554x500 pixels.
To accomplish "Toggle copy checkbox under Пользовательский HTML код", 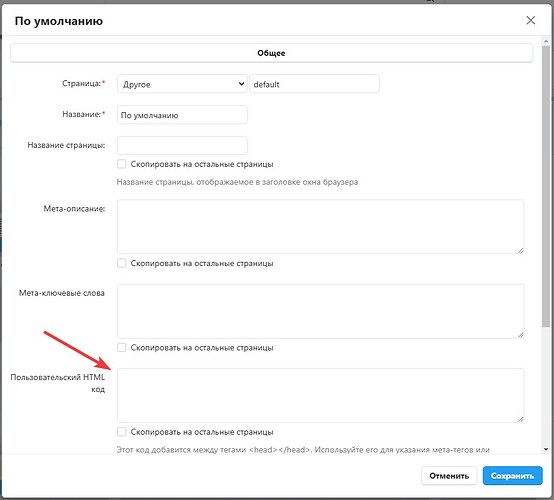I will [x=122, y=432].
